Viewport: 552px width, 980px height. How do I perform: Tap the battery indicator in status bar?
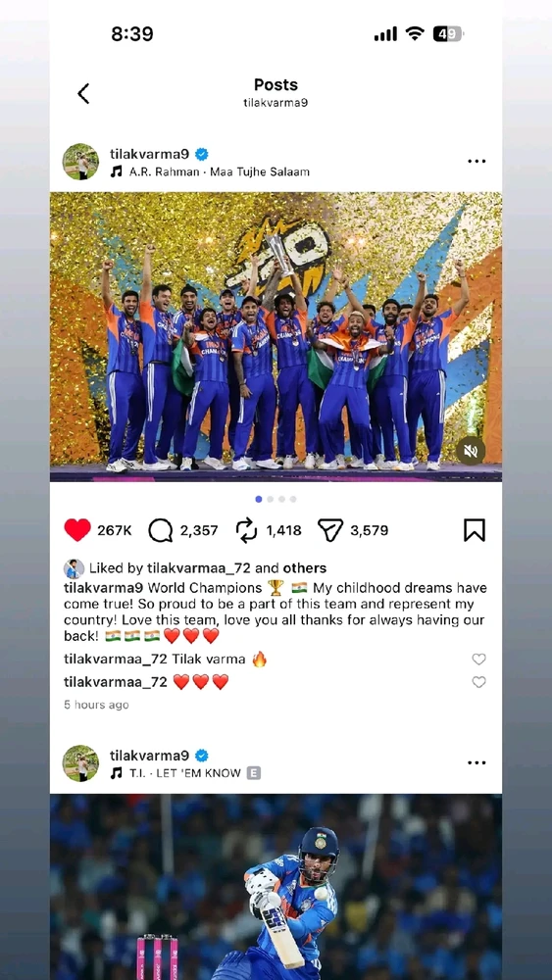(448, 33)
